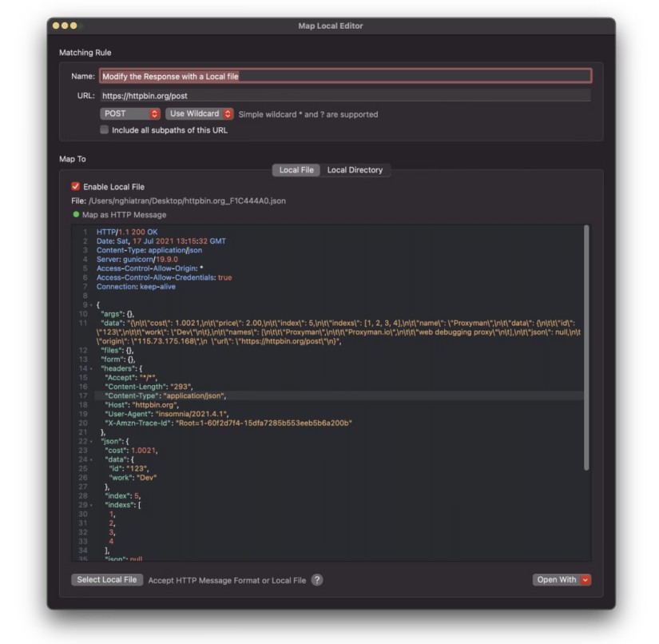Click the editor vertical scrollbar
Screen dimensions: 659x644
586,348
